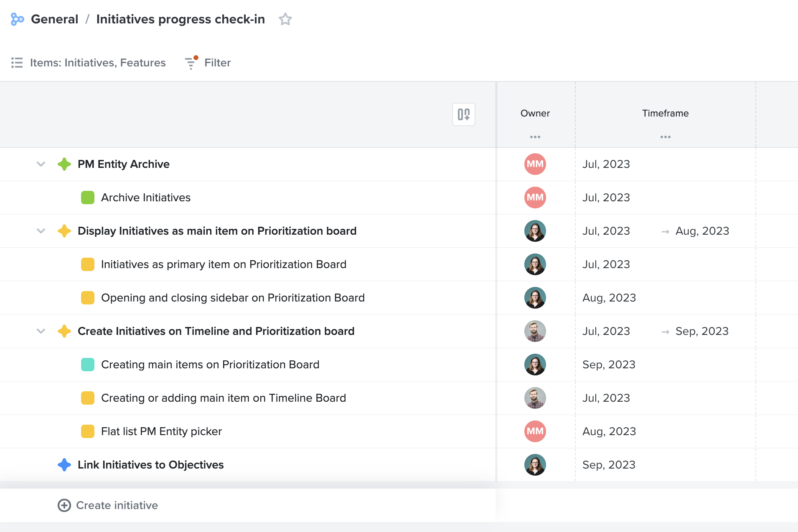Open the Items: Initiatives, Features selector
This screenshot has height=532, width=798.
coord(98,63)
